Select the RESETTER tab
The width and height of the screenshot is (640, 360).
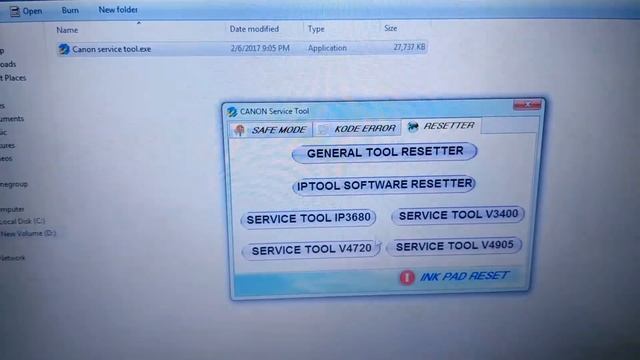[x=441, y=126]
